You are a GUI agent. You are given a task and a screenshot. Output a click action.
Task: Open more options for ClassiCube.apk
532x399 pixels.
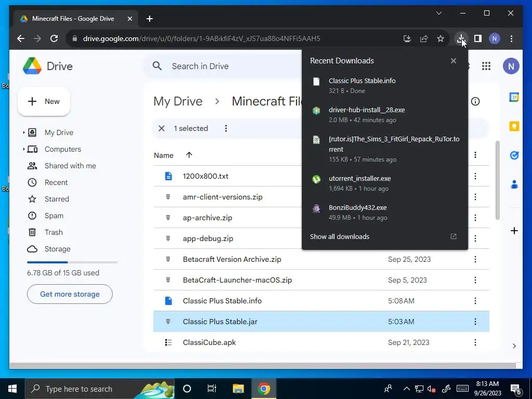tap(475, 342)
